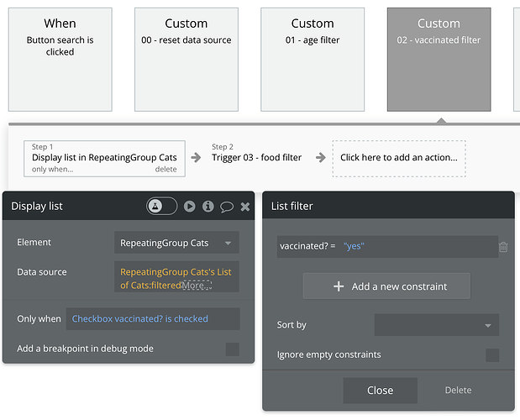
Task: Expand Data source expression via More
Action: click(197, 286)
